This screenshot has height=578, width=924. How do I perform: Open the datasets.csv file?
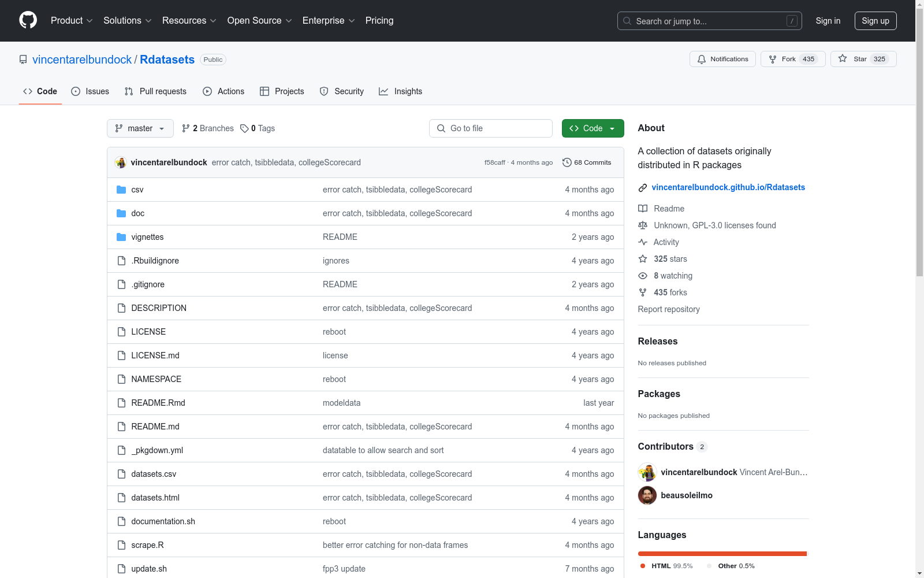(x=154, y=474)
